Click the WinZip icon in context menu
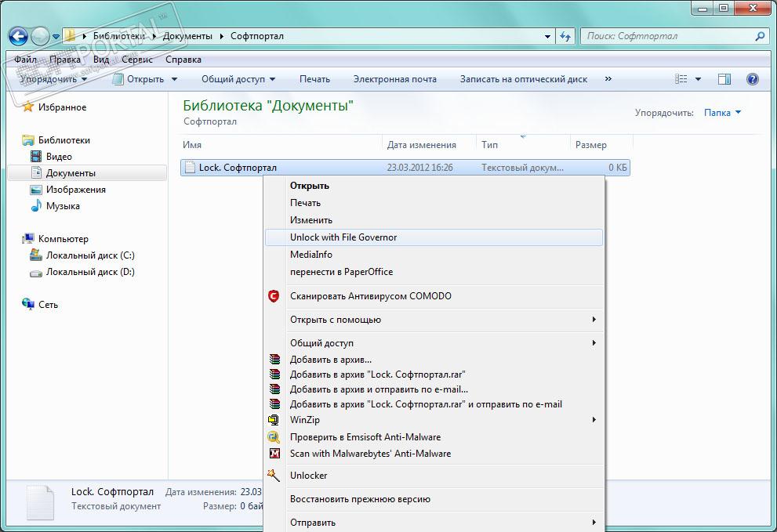 tap(274, 420)
